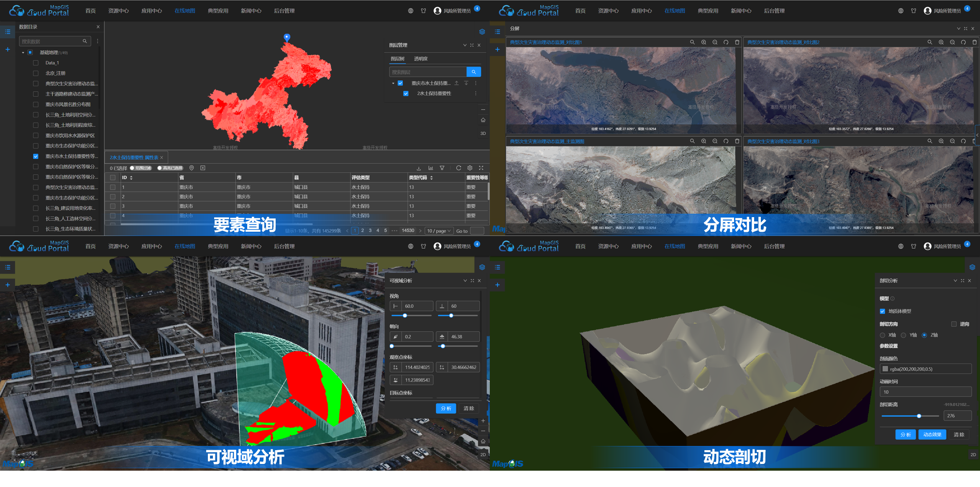The width and height of the screenshot is (980, 487).
Task: Open 后台管理 menu in dynamic cutting window
Action: [774, 246]
